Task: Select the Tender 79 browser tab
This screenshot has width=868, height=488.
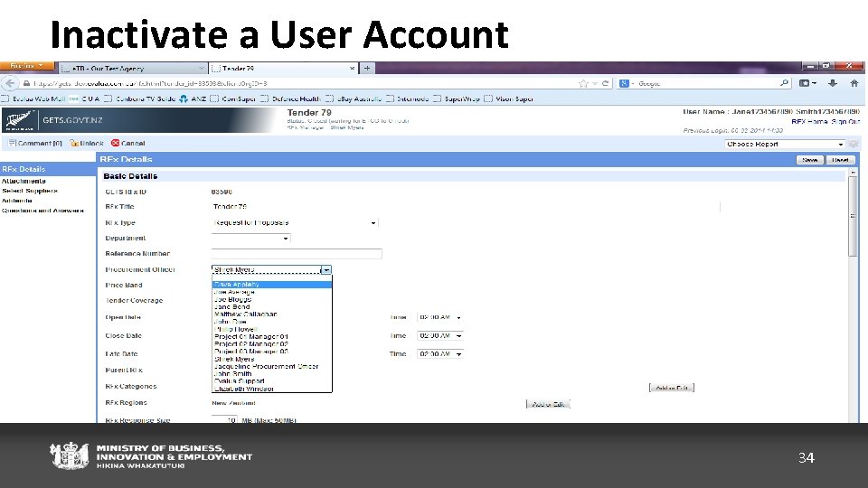Action: [x=283, y=69]
